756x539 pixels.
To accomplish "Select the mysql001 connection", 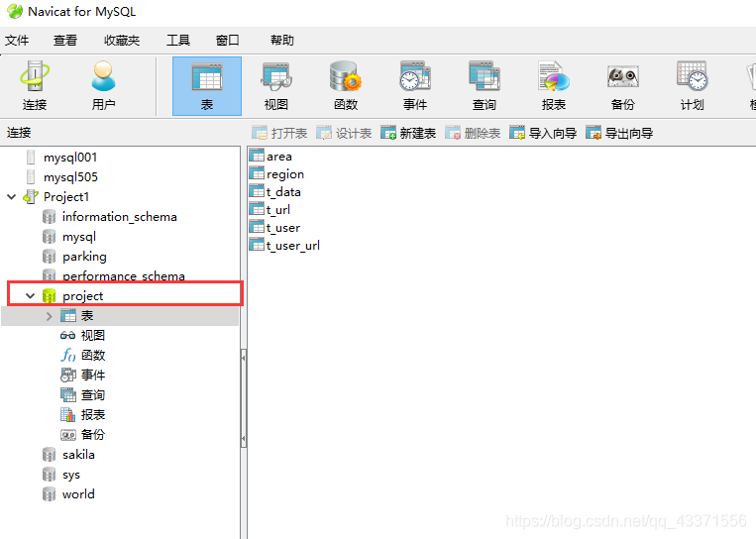I will 70,158.
